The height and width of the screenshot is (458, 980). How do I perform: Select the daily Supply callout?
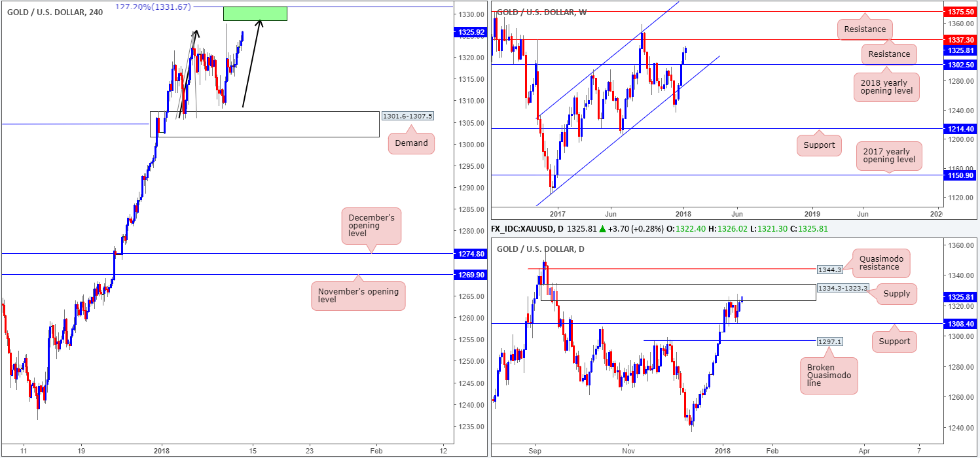point(897,294)
